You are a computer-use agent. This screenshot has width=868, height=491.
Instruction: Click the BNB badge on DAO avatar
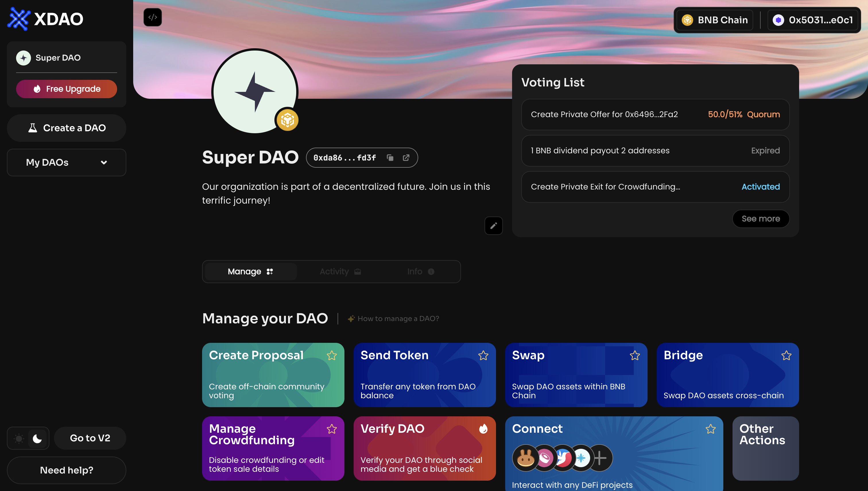(288, 120)
